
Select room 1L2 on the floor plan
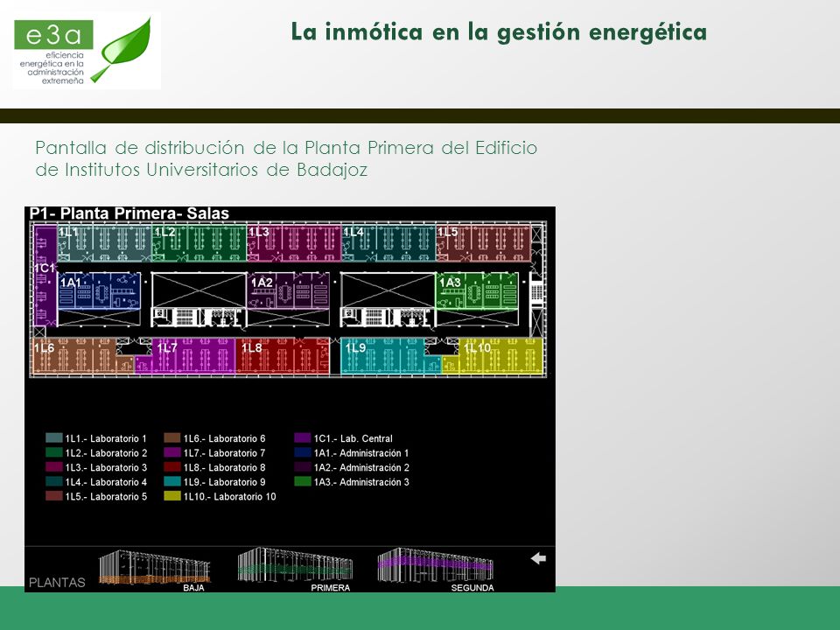[x=199, y=243]
